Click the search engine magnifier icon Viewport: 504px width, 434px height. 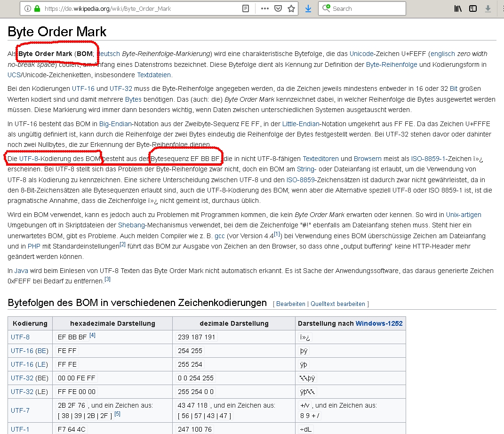click(326, 8)
